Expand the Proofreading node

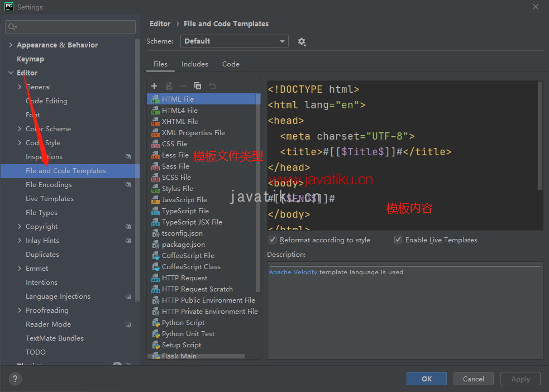[x=20, y=310]
